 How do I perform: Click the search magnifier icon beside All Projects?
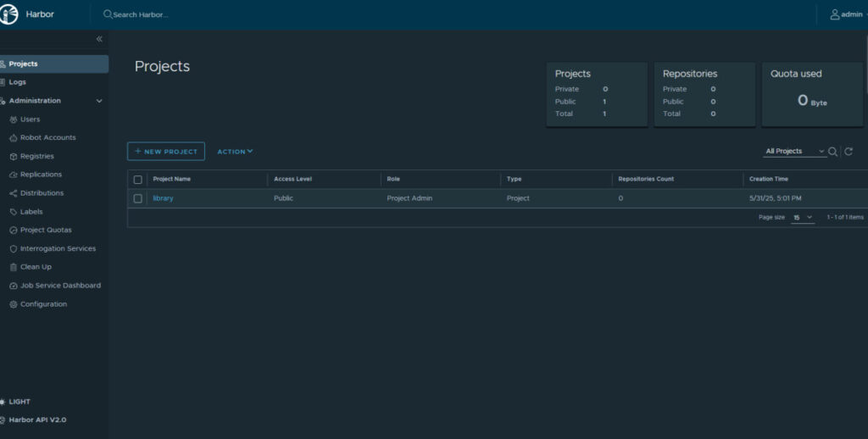coord(832,152)
